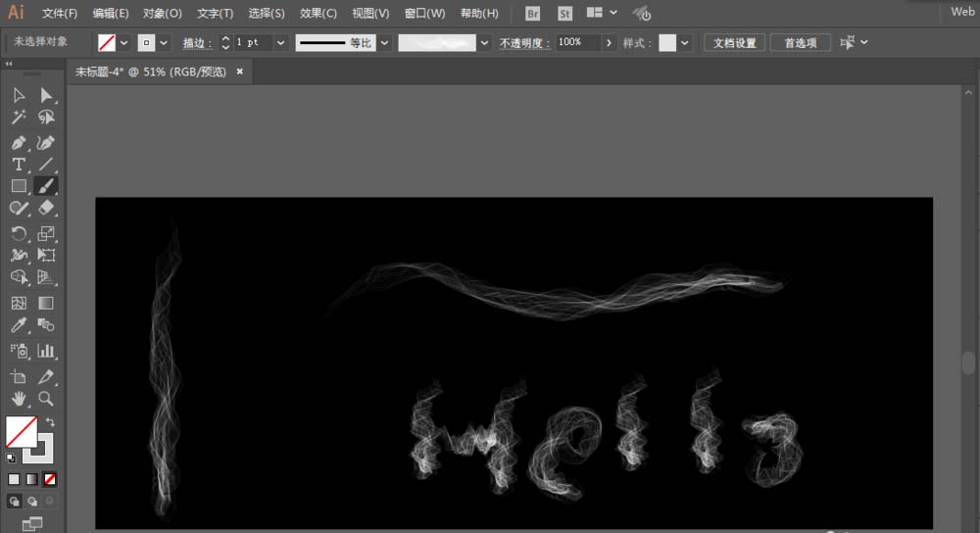Open graphic style dropdown

pyautogui.click(x=685, y=42)
